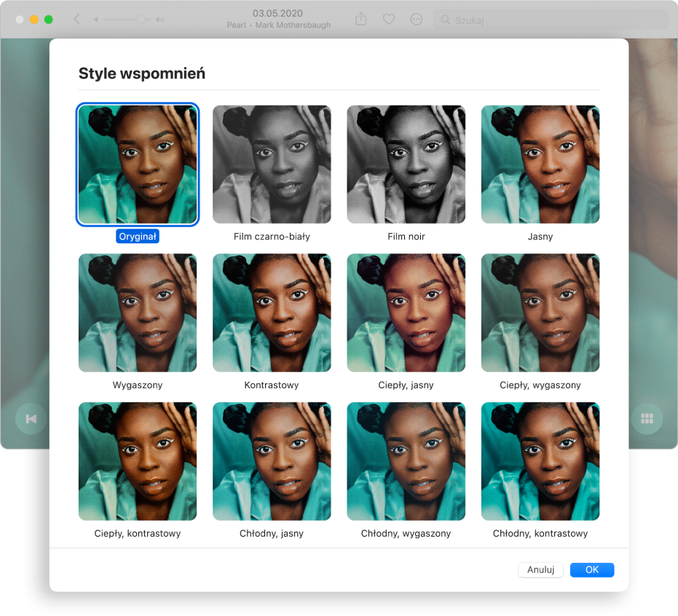This screenshot has width=678, height=616.
Task: Choose the Chłodny, jasny style thumbnail
Action: [x=272, y=462]
